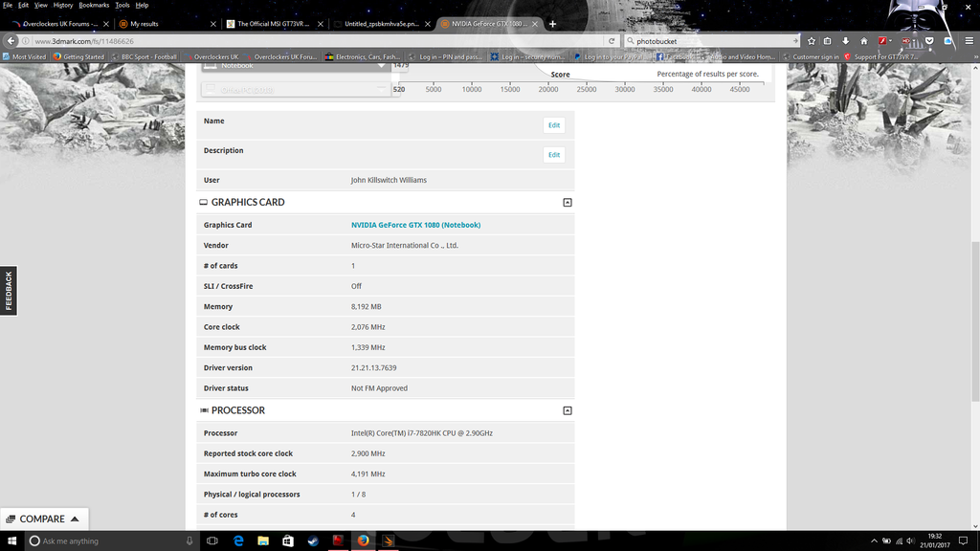The height and width of the screenshot is (551, 980).
Task: Show bookmarks list icon in toolbar
Action: pos(828,40)
